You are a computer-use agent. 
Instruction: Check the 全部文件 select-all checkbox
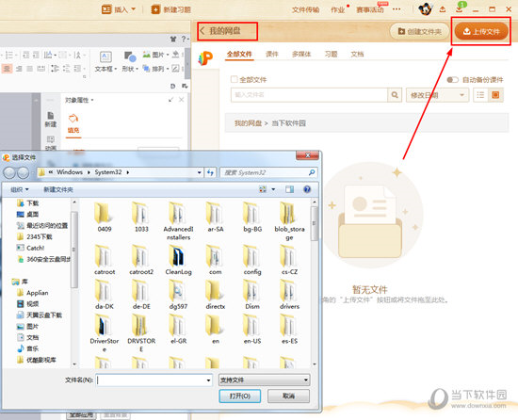pyautogui.click(x=235, y=79)
